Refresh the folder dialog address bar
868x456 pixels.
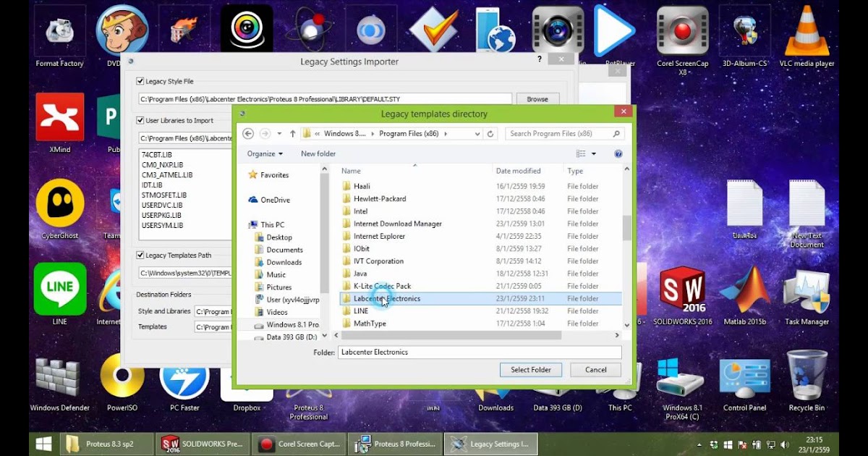491,134
